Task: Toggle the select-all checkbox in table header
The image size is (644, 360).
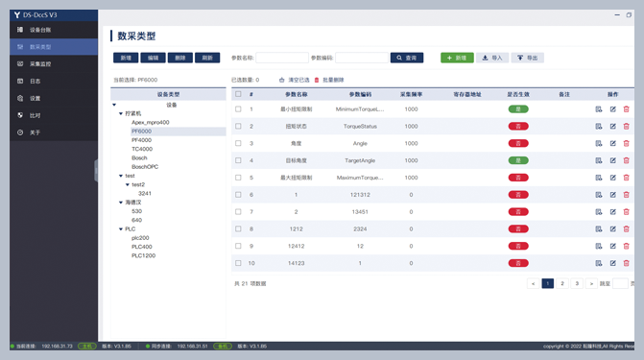Action: pos(238,94)
